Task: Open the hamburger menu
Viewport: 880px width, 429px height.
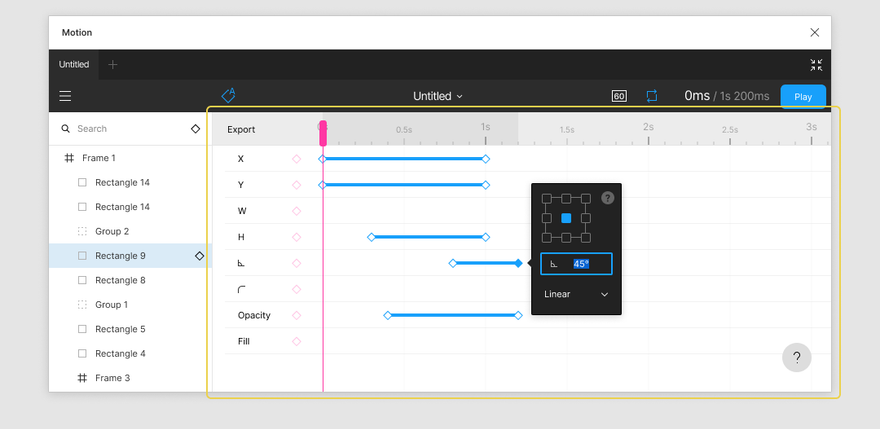Action: click(65, 96)
